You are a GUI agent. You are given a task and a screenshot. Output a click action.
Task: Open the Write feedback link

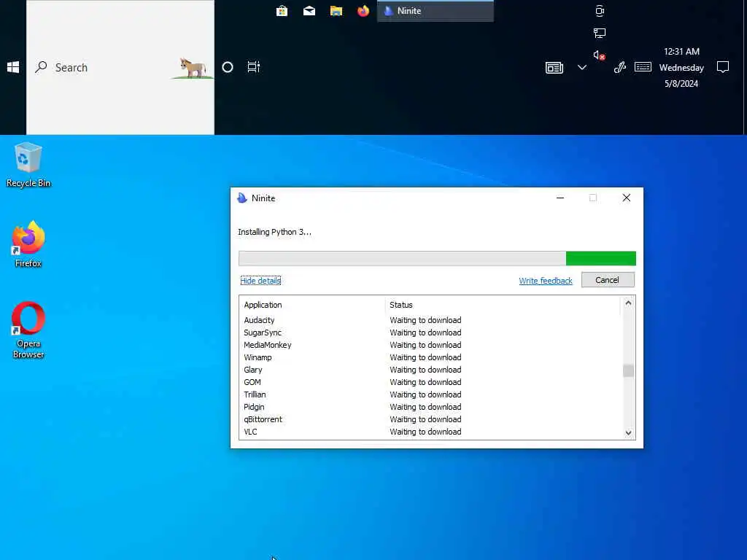click(546, 281)
